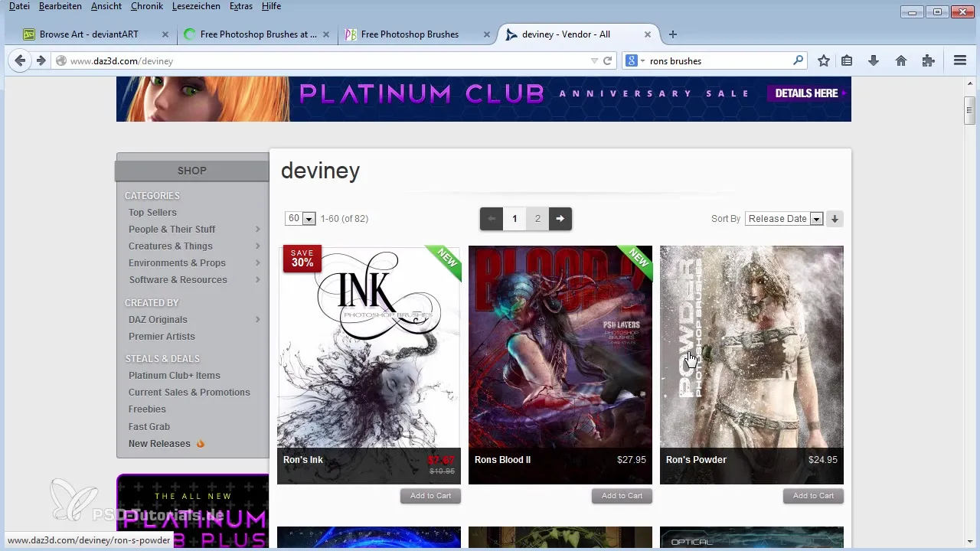Click the page vertical scrollbar thumb
Viewport: 980px width, 551px height.
(969, 110)
